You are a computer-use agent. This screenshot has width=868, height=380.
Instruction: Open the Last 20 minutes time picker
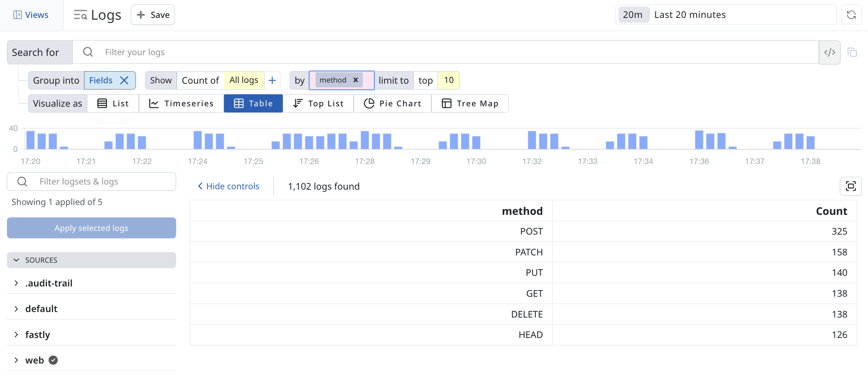click(726, 15)
